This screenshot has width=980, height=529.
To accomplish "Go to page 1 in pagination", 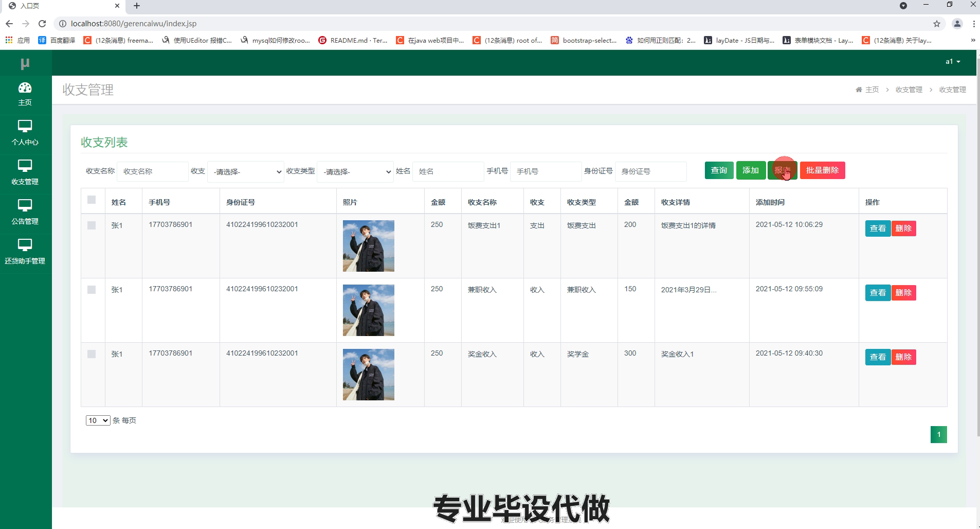I will 938,434.
